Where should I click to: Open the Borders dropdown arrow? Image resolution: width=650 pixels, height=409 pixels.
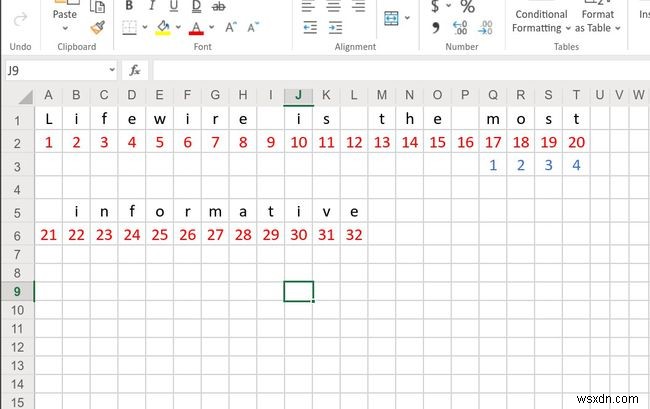click(145, 27)
